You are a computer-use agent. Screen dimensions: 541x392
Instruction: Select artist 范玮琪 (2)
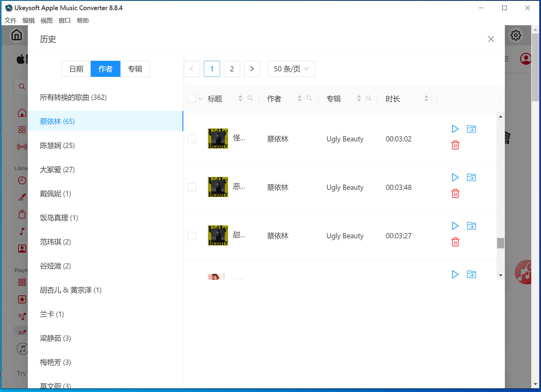click(106, 242)
